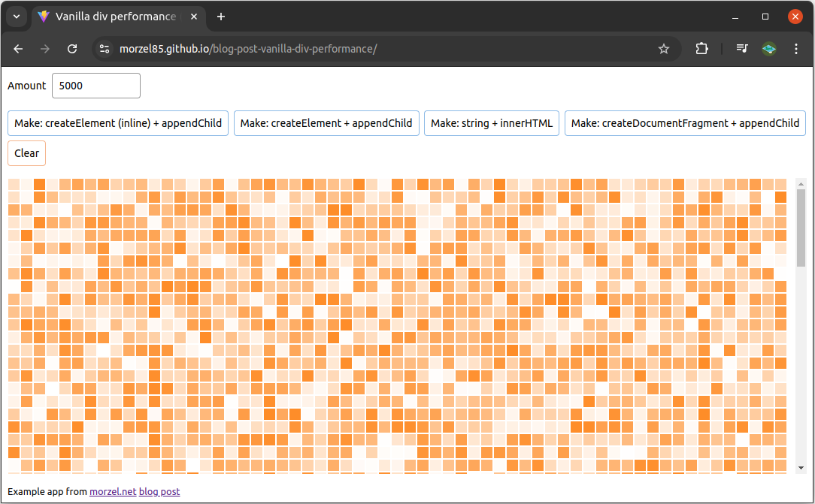This screenshot has width=815, height=504.
Task: Click the browser back arrow
Action: pyautogui.click(x=18, y=49)
